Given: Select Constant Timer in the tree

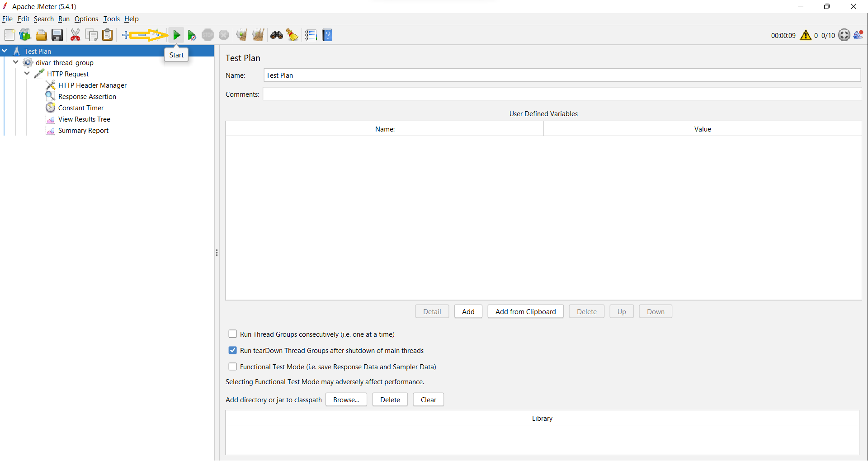Looking at the screenshot, I should pos(80,108).
